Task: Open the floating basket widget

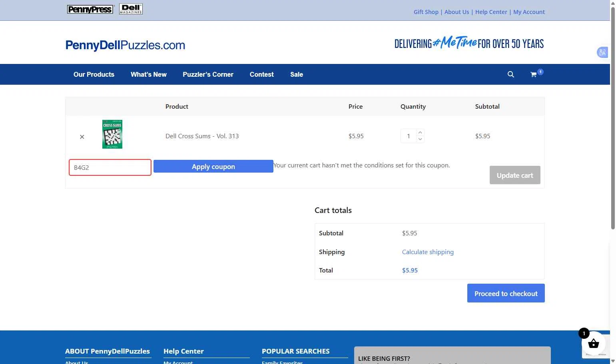Action: click(x=594, y=343)
